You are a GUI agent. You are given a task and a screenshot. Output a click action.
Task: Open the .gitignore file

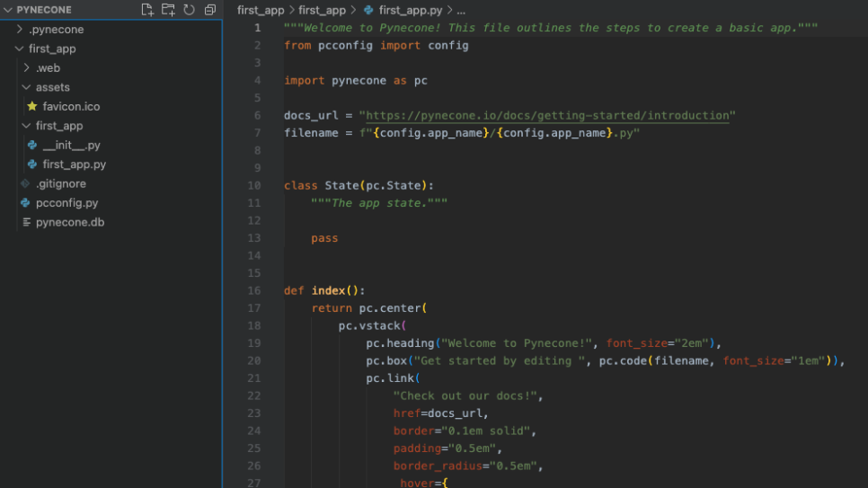(61, 183)
